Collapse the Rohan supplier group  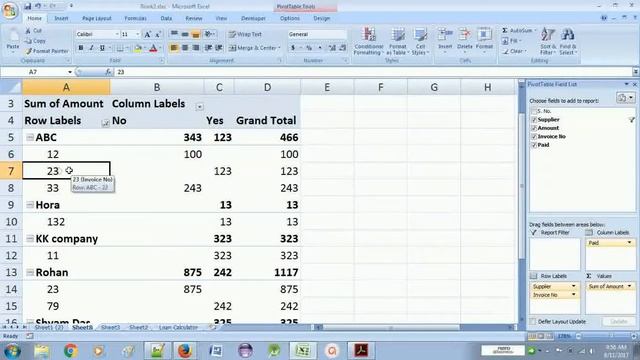(30, 272)
